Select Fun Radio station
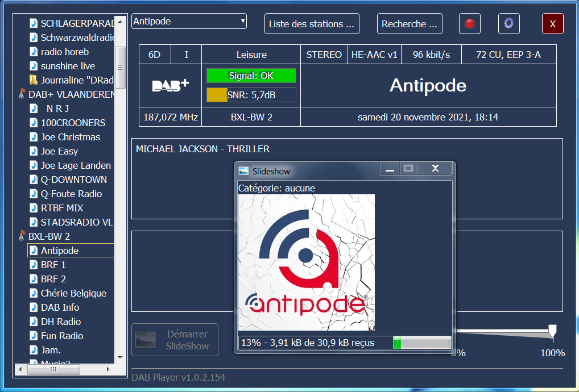Image resolution: width=579 pixels, height=392 pixels. (x=62, y=336)
